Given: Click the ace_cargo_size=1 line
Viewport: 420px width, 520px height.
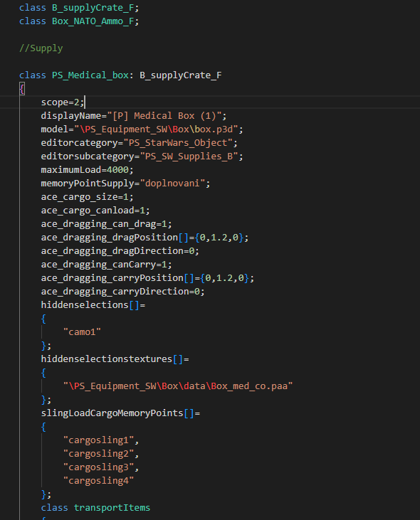Looking at the screenshot, I should coord(88,196).
